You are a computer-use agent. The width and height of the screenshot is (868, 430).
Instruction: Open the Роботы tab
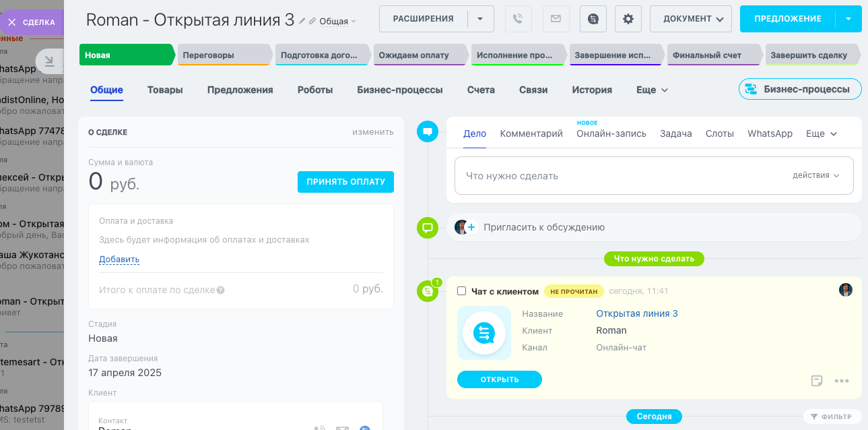315,90
